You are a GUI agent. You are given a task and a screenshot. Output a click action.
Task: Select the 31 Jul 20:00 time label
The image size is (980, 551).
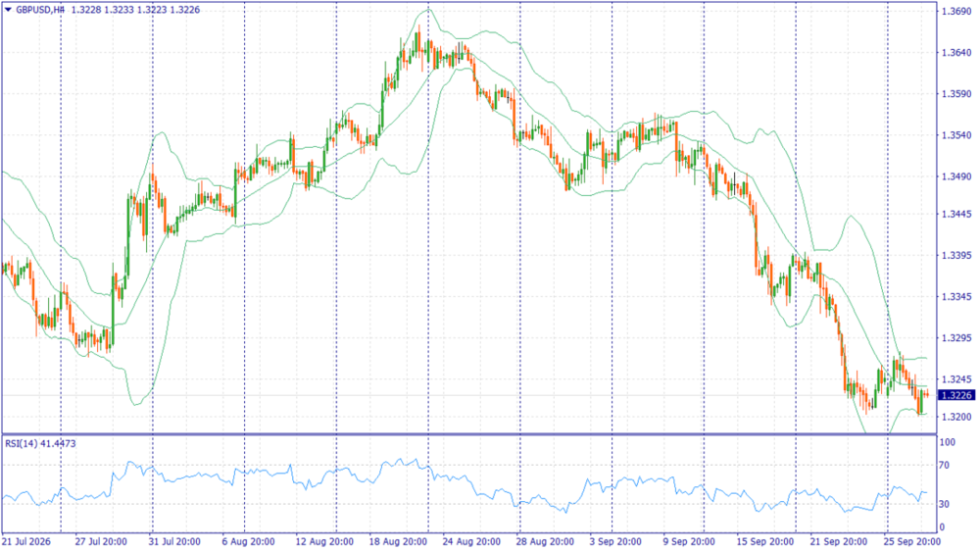(174, 541)
